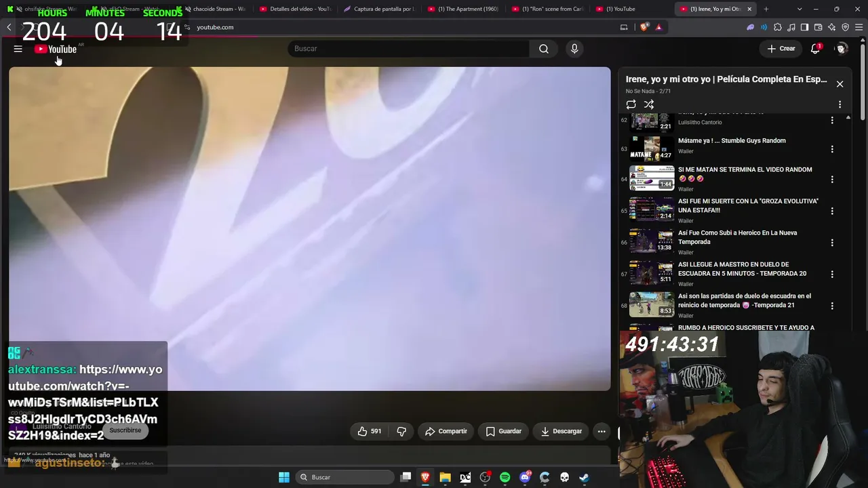Screen dimensions: 868x488
Task: Open File Explorer from the taskbar
Action: coord(445,477)
